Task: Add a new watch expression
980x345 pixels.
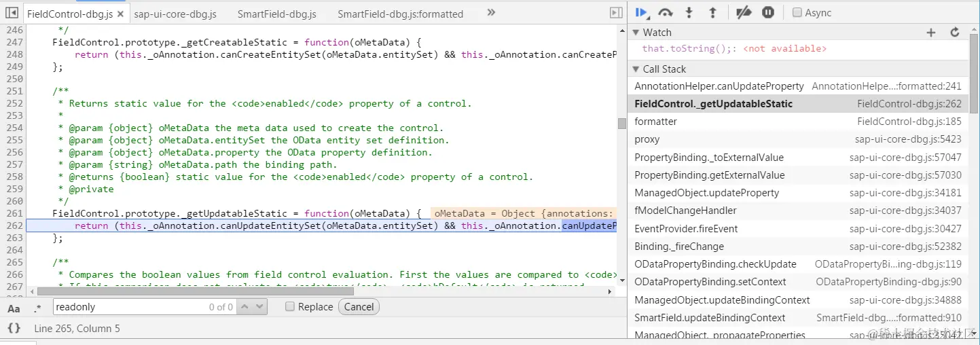Action: tap(931, 32)
